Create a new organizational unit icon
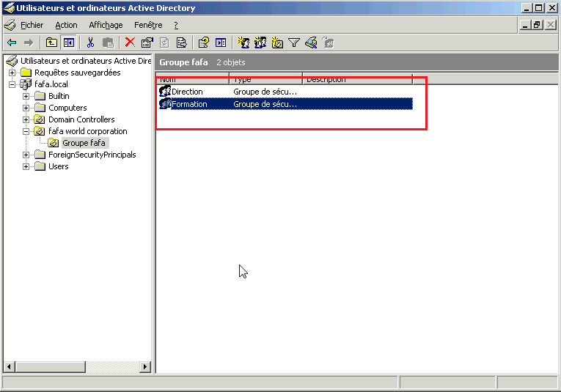The height and width of the screenshot is (392, 561). point(277,42)
